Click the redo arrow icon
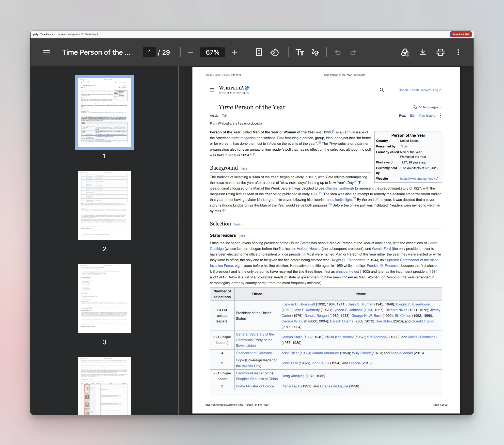The width and height of the screenshot is (504, 445). click(353, 52)
